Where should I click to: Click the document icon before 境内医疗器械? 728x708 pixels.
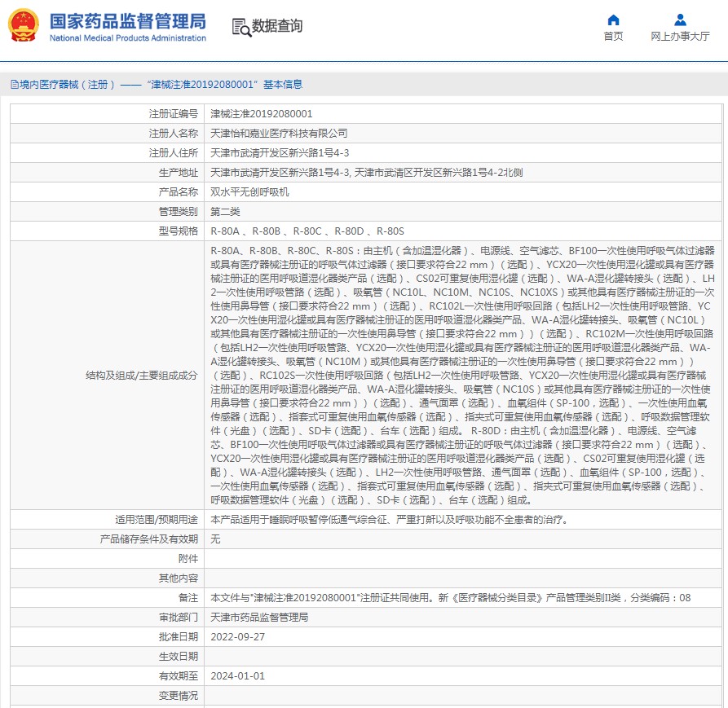pos(15,85)
